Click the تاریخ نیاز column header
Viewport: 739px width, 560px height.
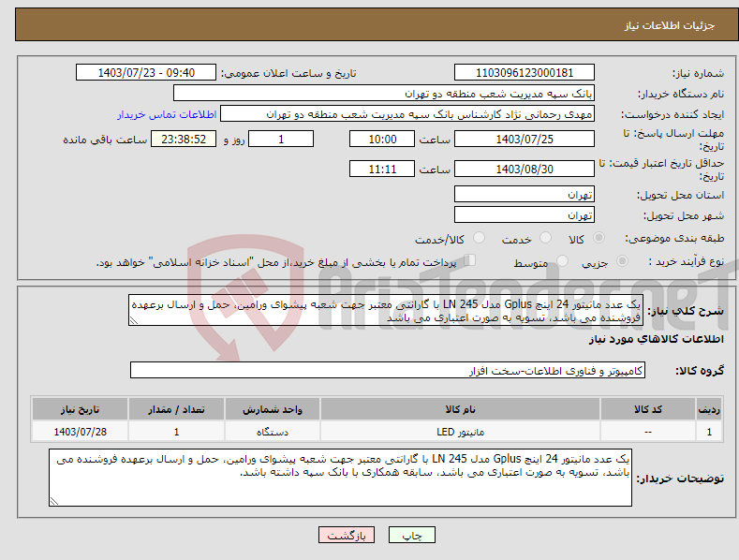(x=81, y=409)
